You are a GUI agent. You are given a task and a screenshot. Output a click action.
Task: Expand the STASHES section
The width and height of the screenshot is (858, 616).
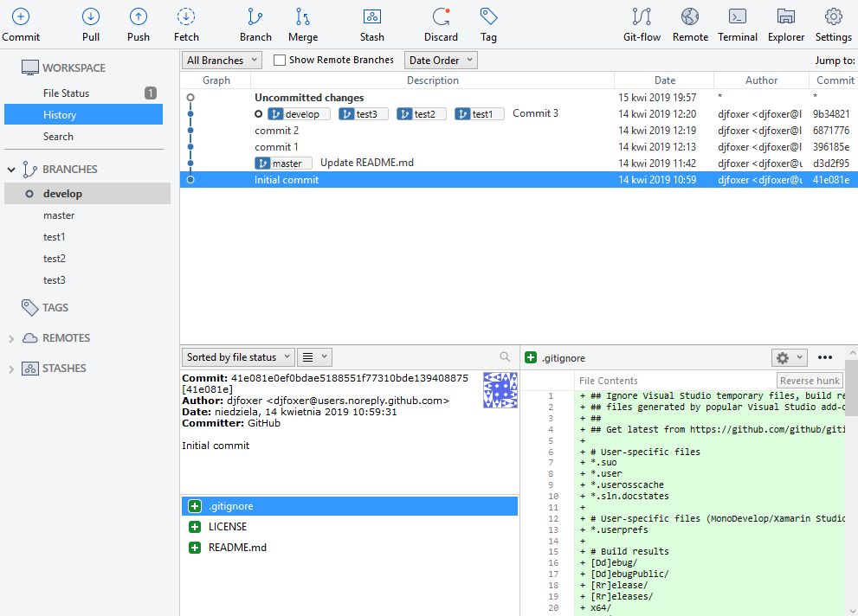11,369
